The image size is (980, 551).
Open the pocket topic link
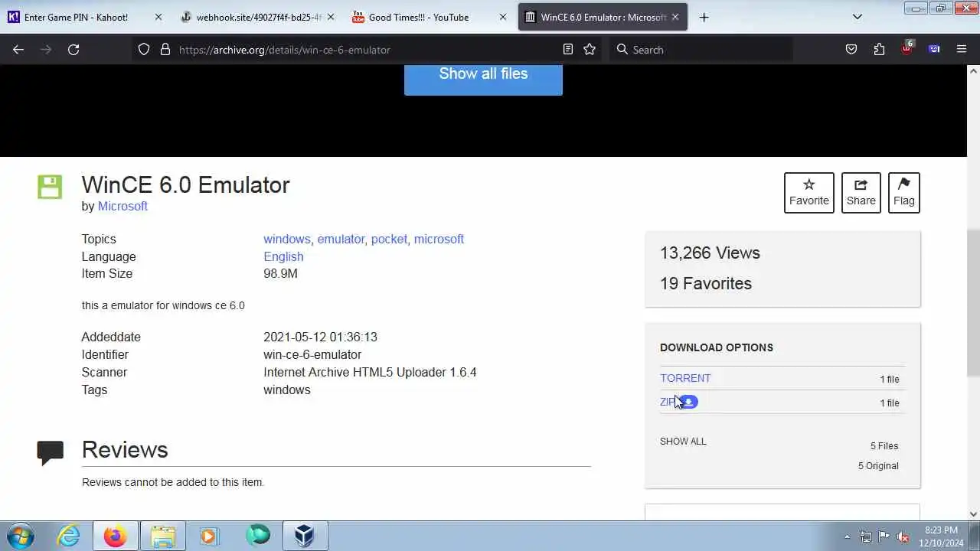tap(389, 239)
